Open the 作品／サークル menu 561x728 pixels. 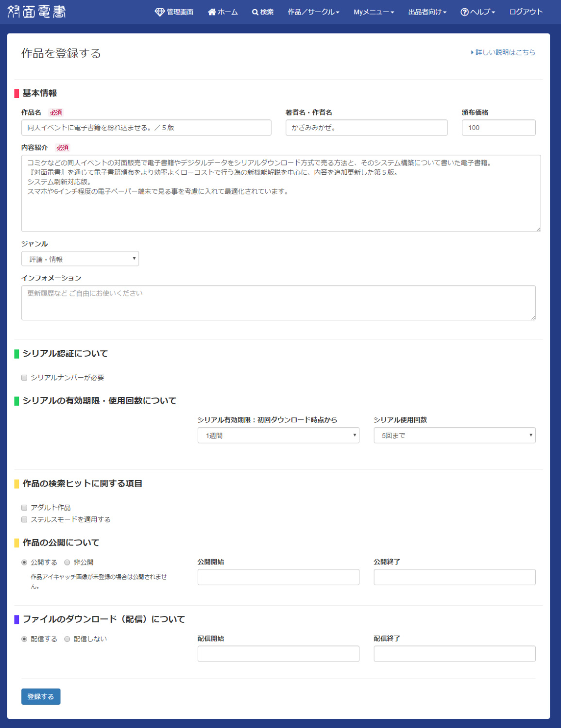click(313, 12)
